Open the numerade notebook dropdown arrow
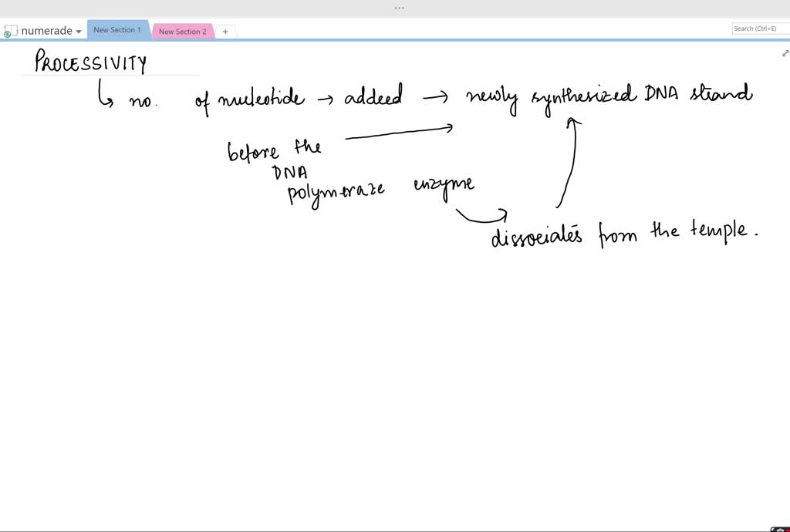Image resolution: width=790 pixels, height=532 pixels. 78,32
